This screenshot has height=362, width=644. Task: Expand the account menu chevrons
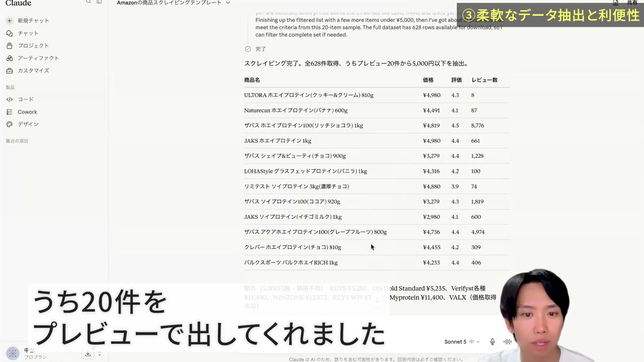pyautogui.click(x=100, y=354)
